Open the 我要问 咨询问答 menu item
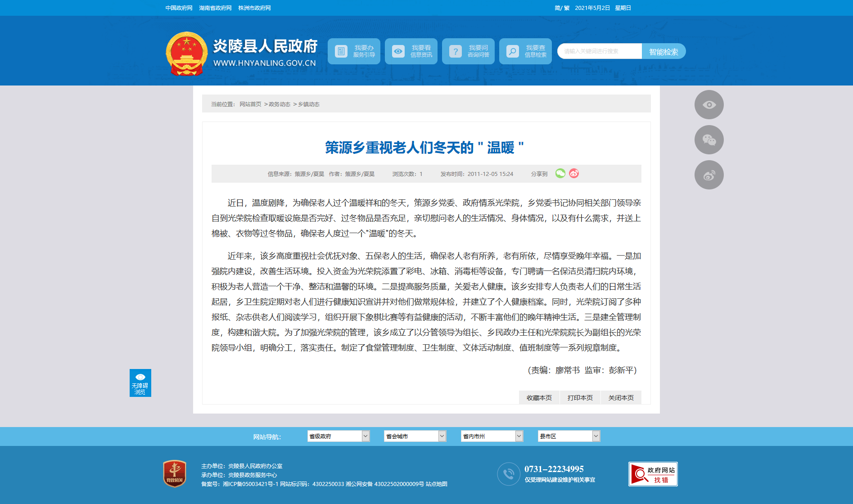Screen dimensions: 853x504 coord(468,51)
